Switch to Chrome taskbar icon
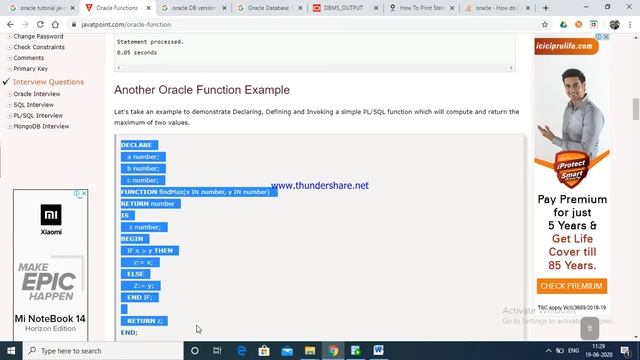The height and width of the screenshot is (360, 640). 333,351
